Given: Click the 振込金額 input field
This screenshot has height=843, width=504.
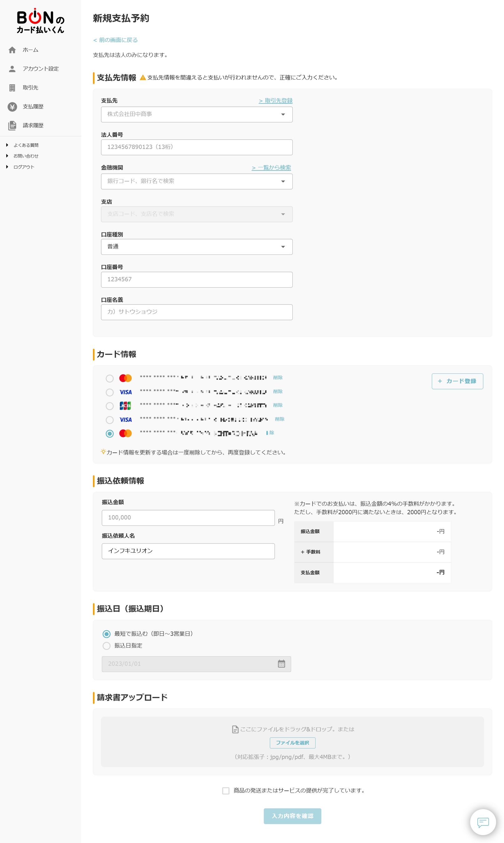Looking at the screenshot, I should click(188, 517).
